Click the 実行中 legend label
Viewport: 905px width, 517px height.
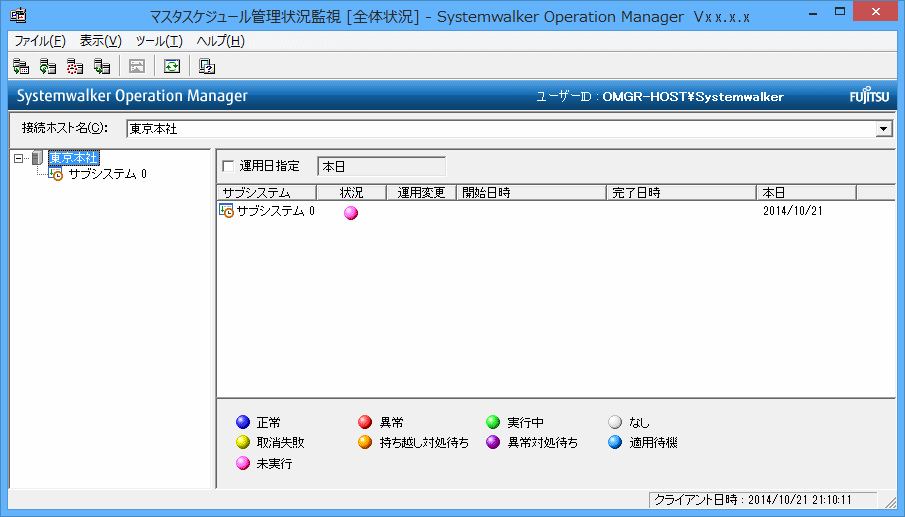[x=525, y=422]
